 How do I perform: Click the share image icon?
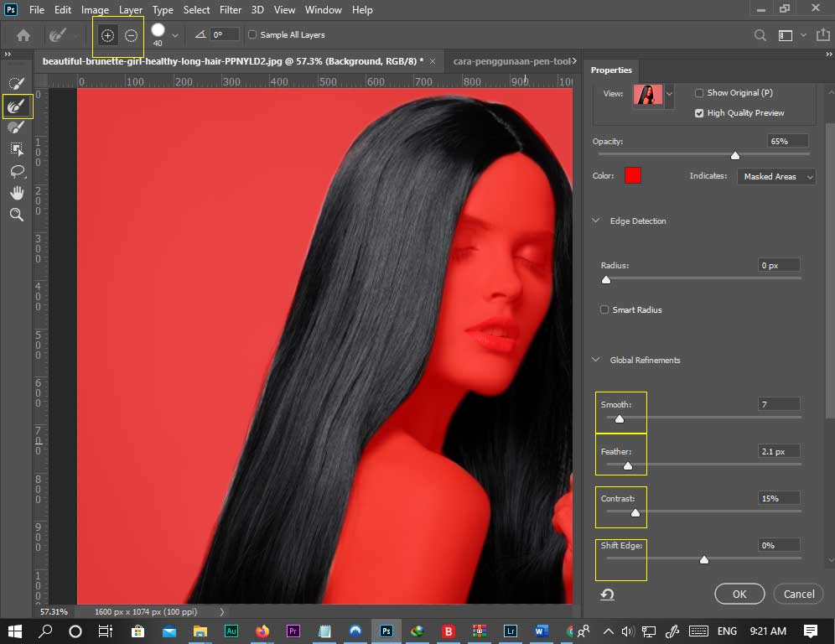(822, 34)
